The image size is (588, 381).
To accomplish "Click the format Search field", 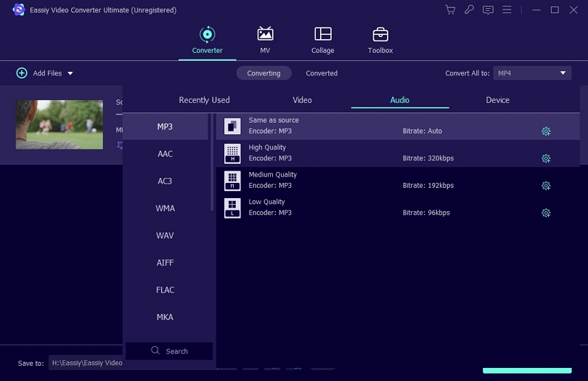I will [169, 351].
